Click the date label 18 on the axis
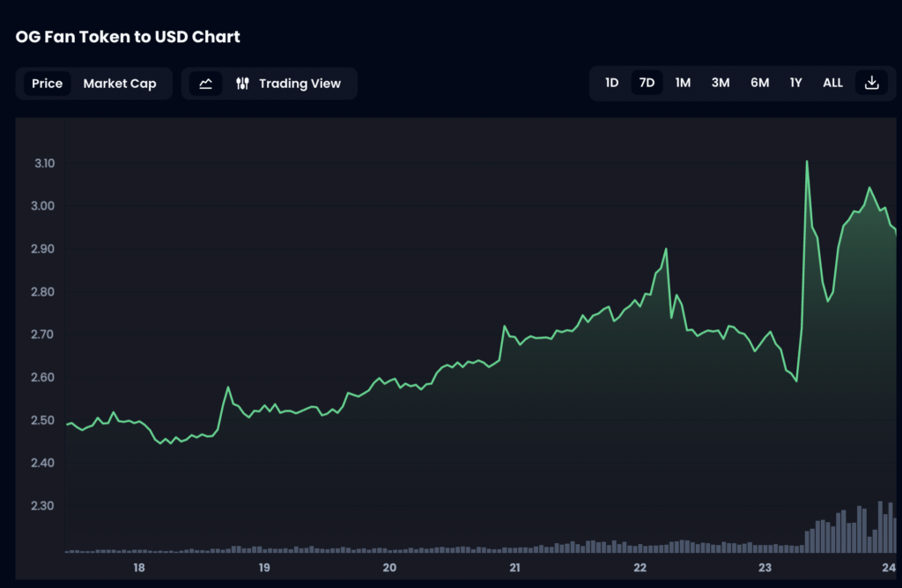This screenshot has width=902, height=588. (139, 568)
